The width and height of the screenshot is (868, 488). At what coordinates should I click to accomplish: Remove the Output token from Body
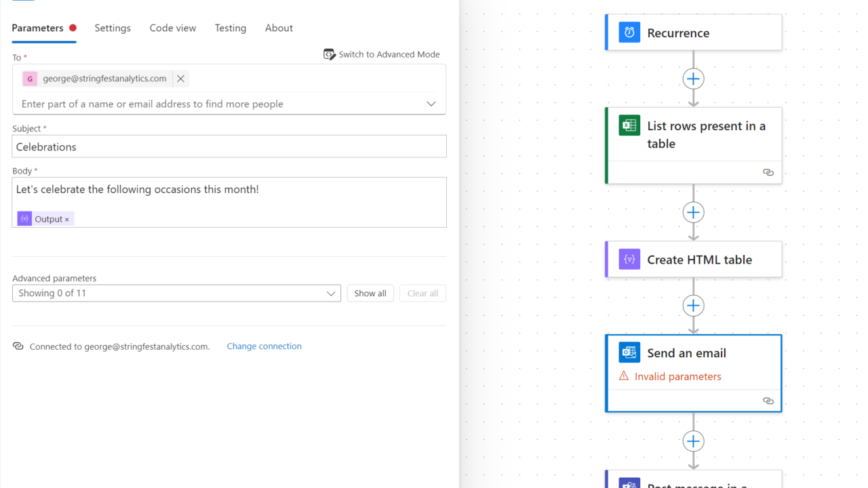(x=67, y=220)
